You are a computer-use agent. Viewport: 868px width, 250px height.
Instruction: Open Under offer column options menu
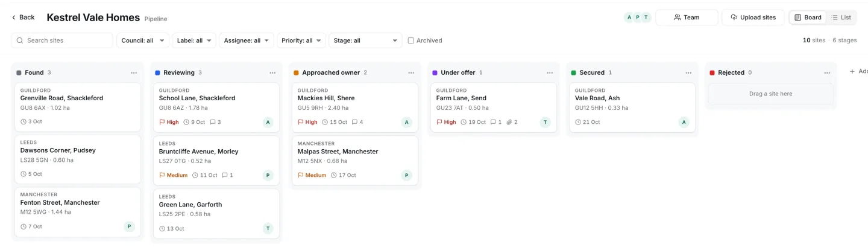[550, 72]
